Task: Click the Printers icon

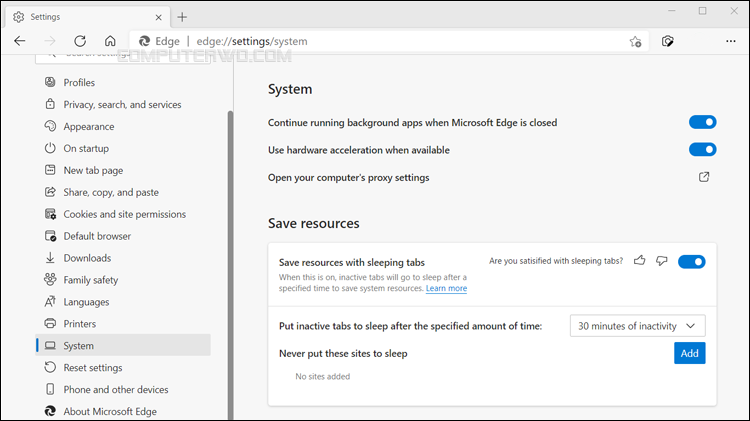Action: click(x=50, y=323)
